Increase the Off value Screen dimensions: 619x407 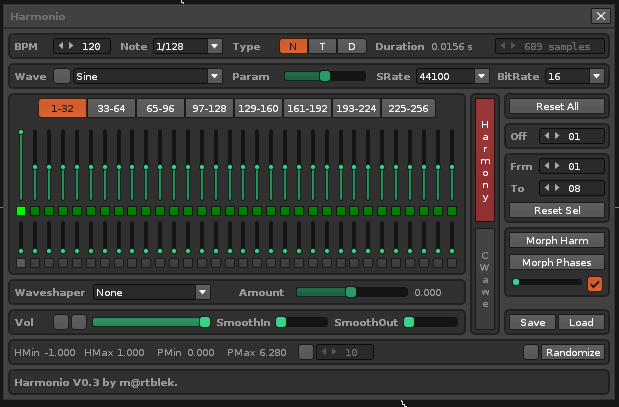click(x=557, y=136)
